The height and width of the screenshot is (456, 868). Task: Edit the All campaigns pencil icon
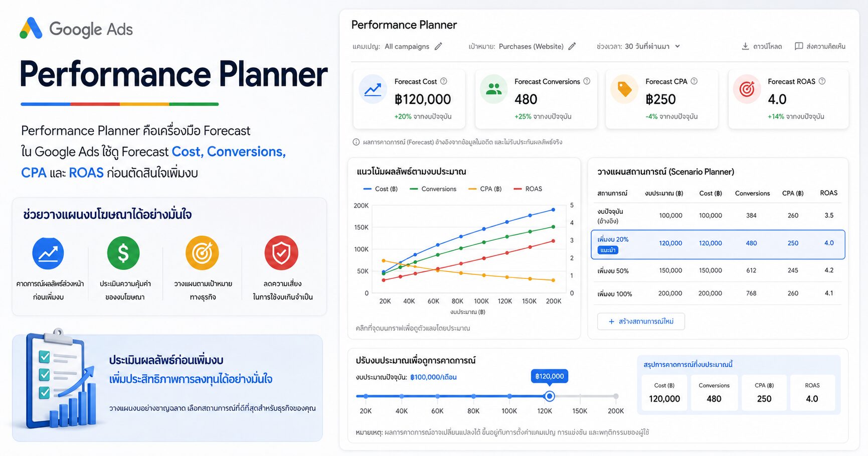pyautogui.click(x=438, y=46)
